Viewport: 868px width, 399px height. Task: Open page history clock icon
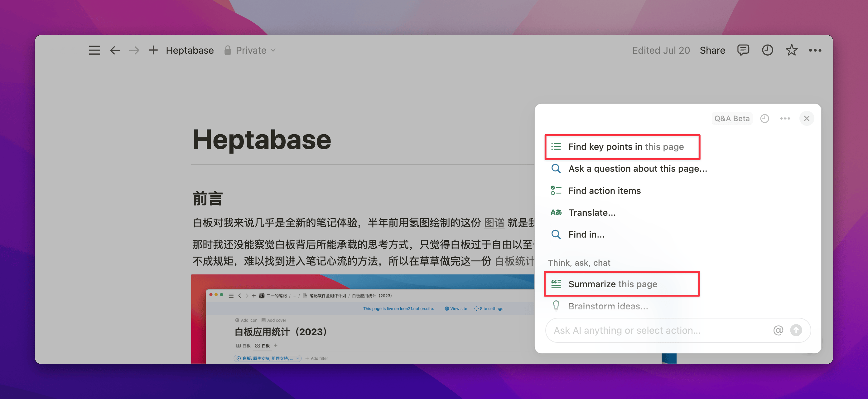[x=767, y=50]
